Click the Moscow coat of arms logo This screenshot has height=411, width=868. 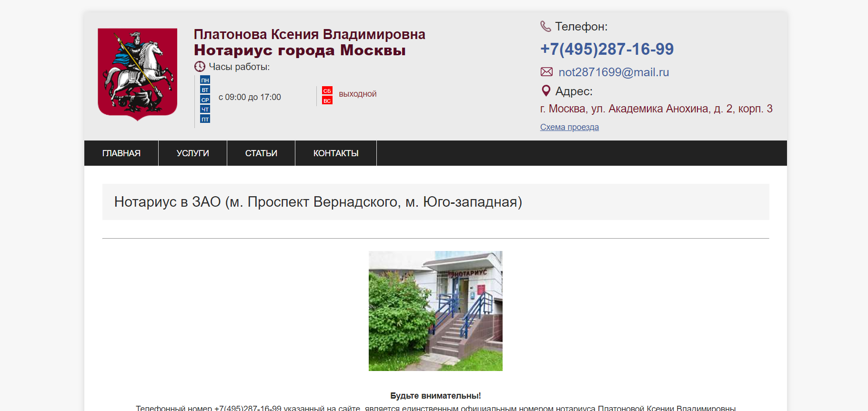point(138,74)
